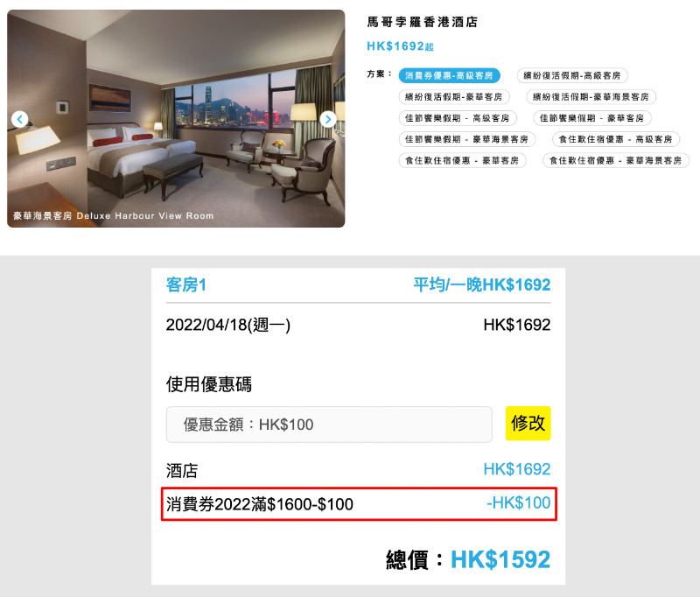Choose 佳節饗樂假期 - 高級客房 plan
This screenshot has width=700, height=597.
(x=457, y=118)
